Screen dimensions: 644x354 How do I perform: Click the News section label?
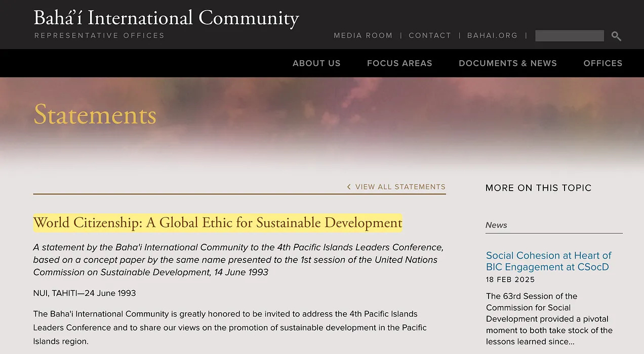point(496,225)
